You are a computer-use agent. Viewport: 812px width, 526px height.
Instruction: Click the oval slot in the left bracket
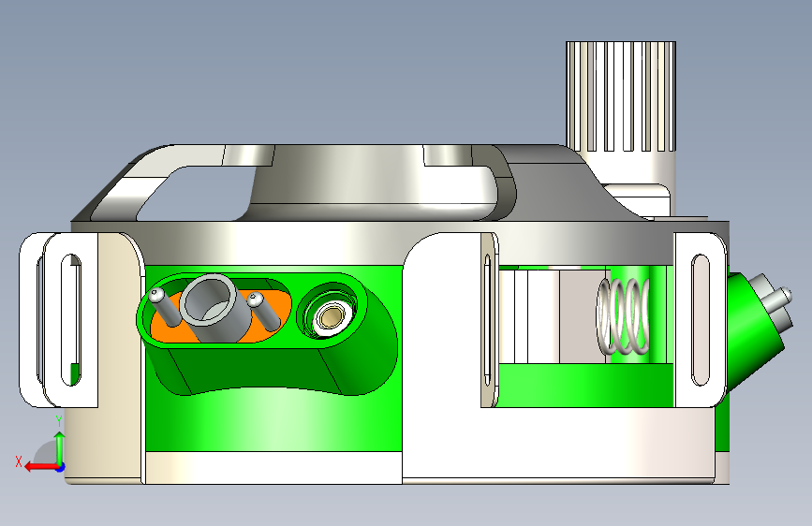point(71,320)
